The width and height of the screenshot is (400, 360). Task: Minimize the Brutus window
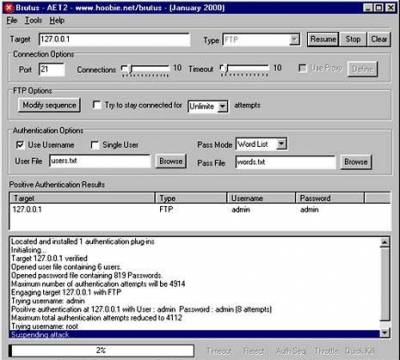[368, 8]
